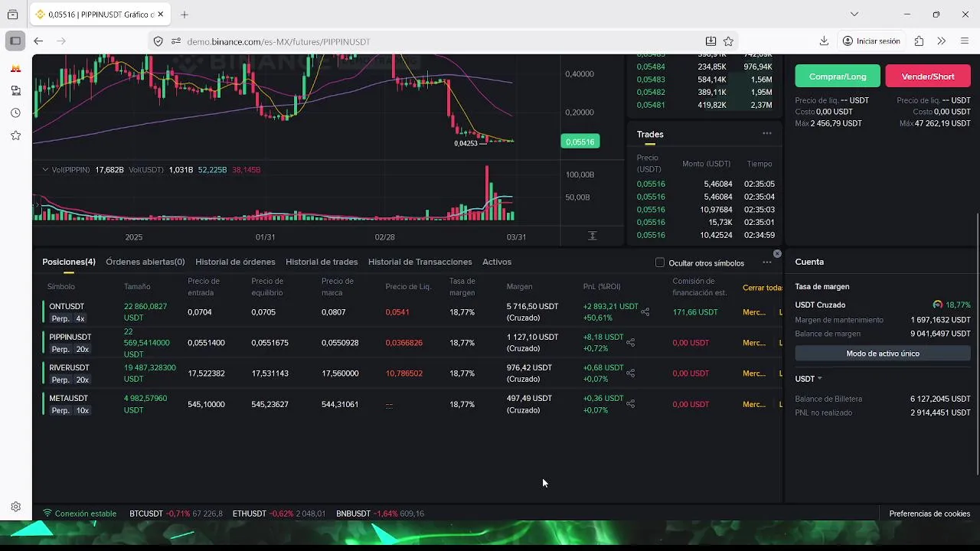Screen dimensions: 980x551
Task: Open Preferencias de cookies link
Action: (929, 514)
